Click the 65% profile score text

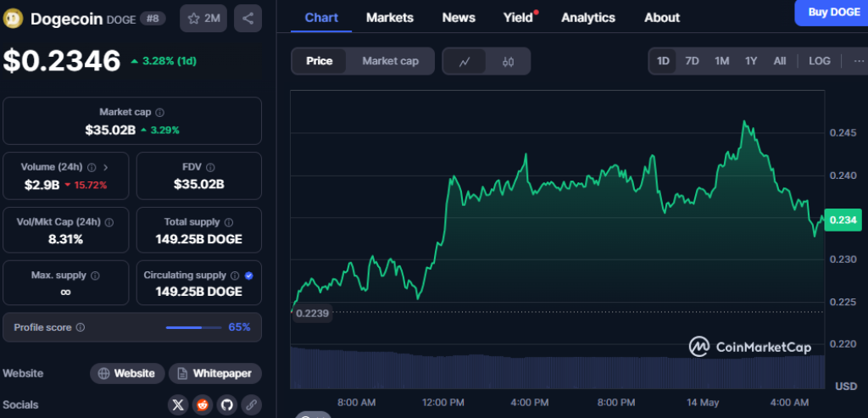click(x=239, y=327)
